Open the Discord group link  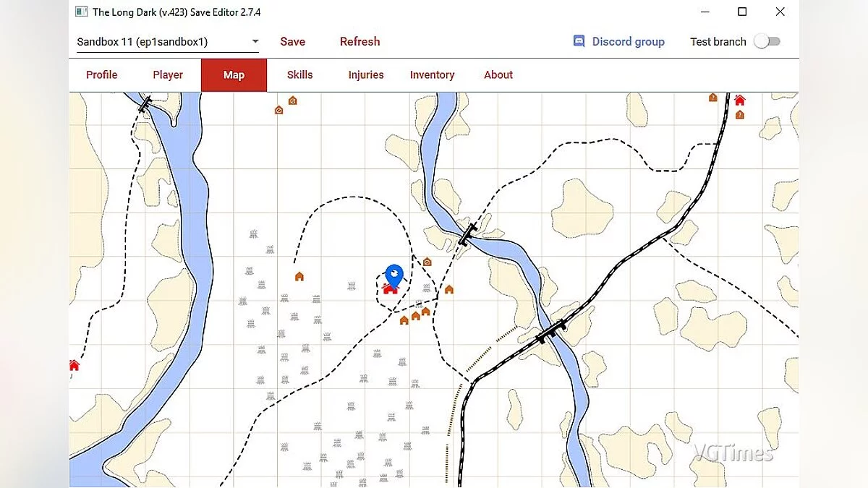[628, 41]
